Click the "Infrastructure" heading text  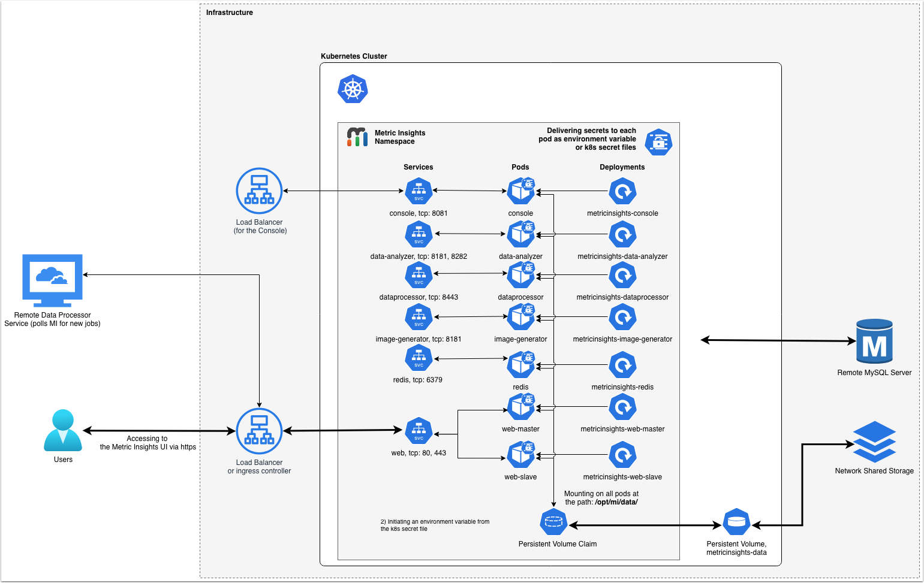(x=230, y=13)
